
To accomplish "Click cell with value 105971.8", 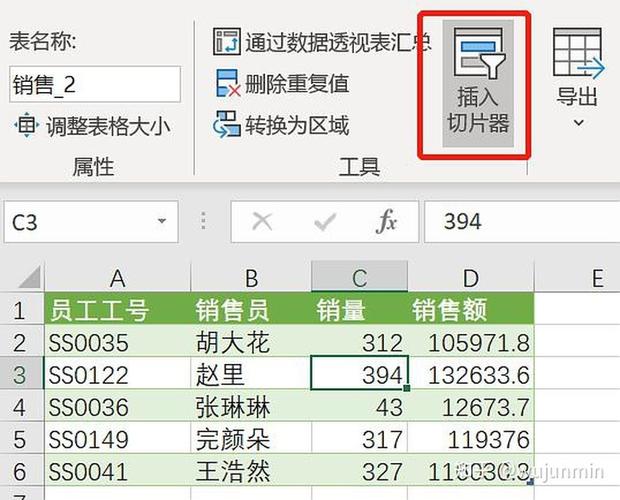I will 471,342.
